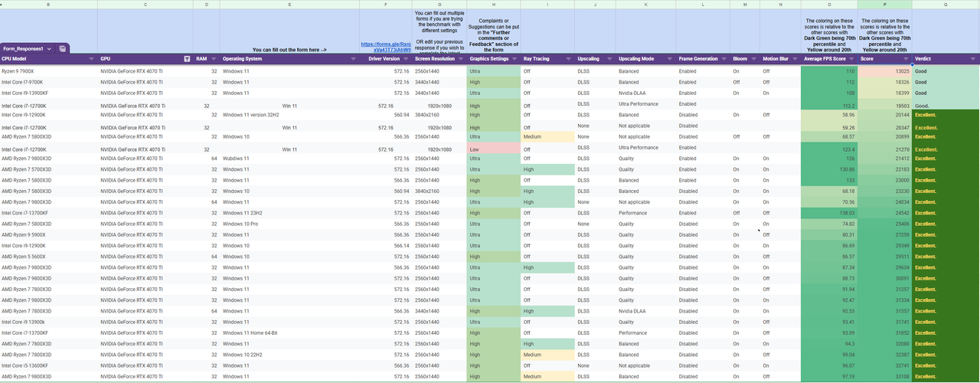Image resolution: width=980 pixels, height=383 pixels.
Task: Click the 'Complaints or Suggestions' note cell
Action: coord(493,31)
